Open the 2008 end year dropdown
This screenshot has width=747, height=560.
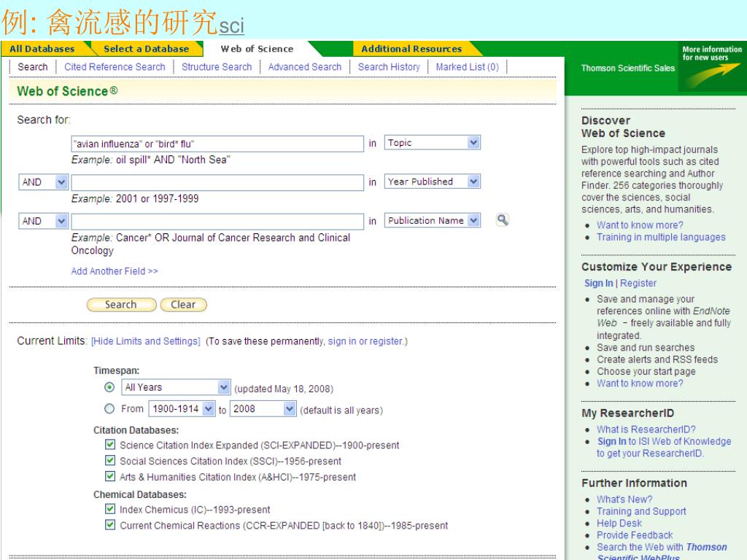click(x=263, y=408)
